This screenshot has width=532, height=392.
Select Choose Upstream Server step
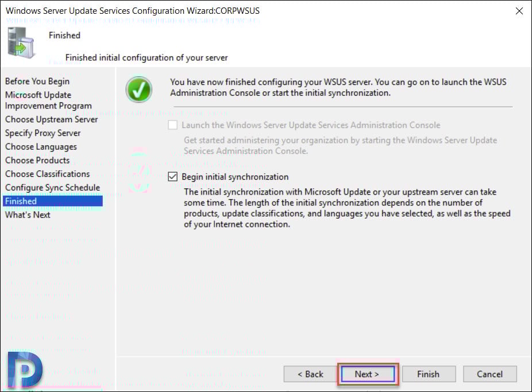(51, 119)
